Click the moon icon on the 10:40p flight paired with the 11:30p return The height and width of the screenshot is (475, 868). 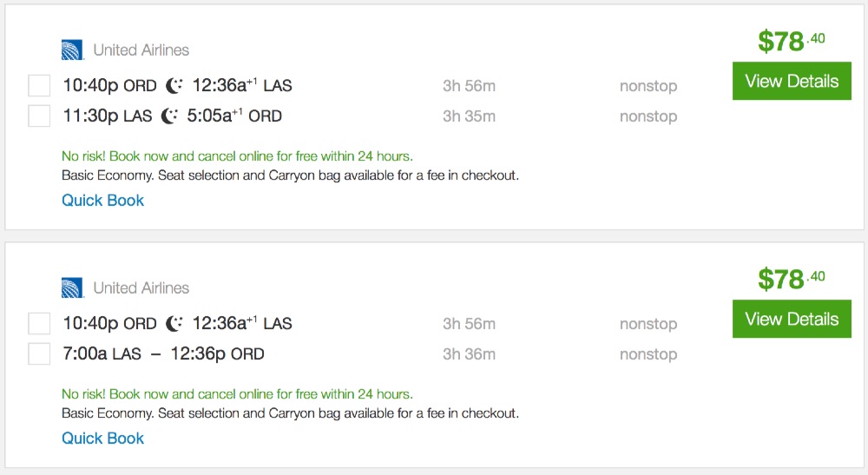[174, 85]
